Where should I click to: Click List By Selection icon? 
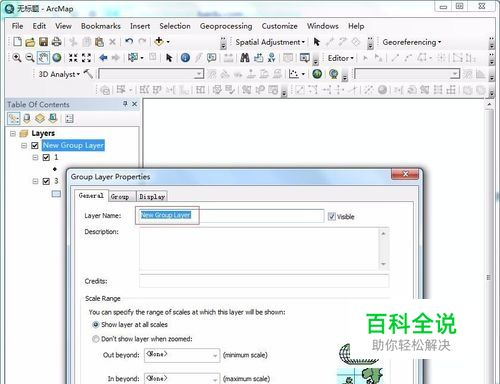53,118
